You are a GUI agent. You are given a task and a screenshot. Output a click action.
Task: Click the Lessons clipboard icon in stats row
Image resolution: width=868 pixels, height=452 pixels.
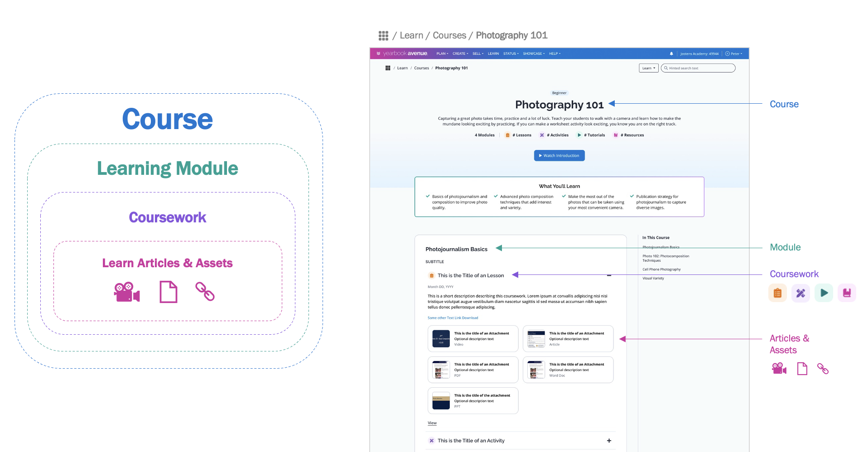[507, 135]
